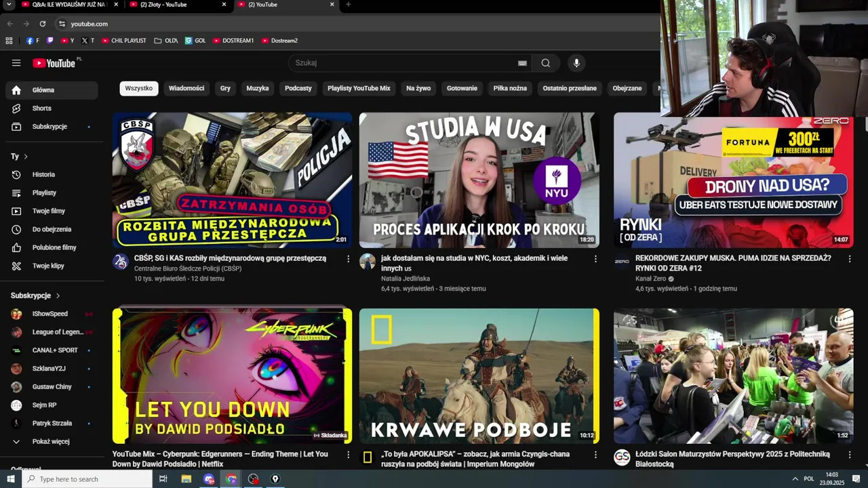Open the 'STUDIA W USA' video thumbnail
The image size is (868, 488).
[479, 180]
